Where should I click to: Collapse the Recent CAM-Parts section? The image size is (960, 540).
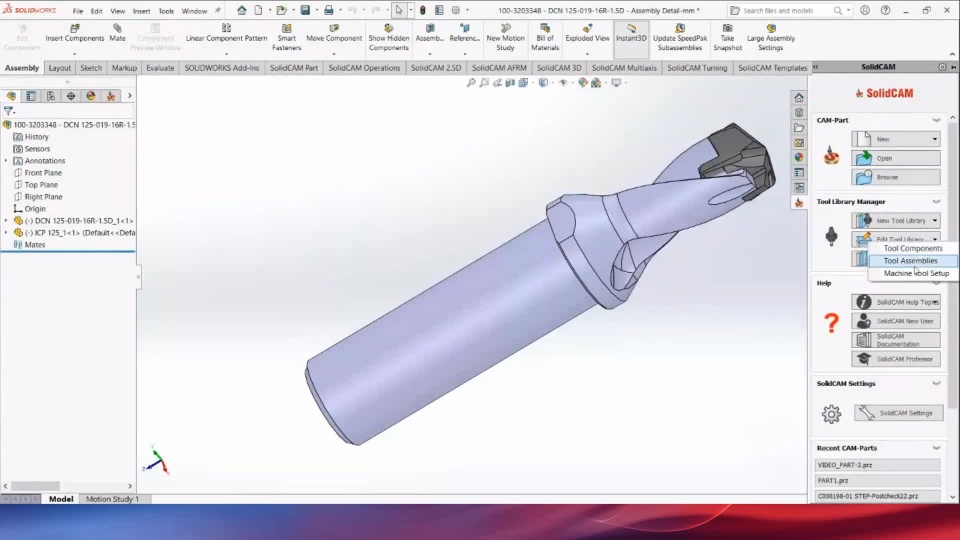[x=936, y=448]
